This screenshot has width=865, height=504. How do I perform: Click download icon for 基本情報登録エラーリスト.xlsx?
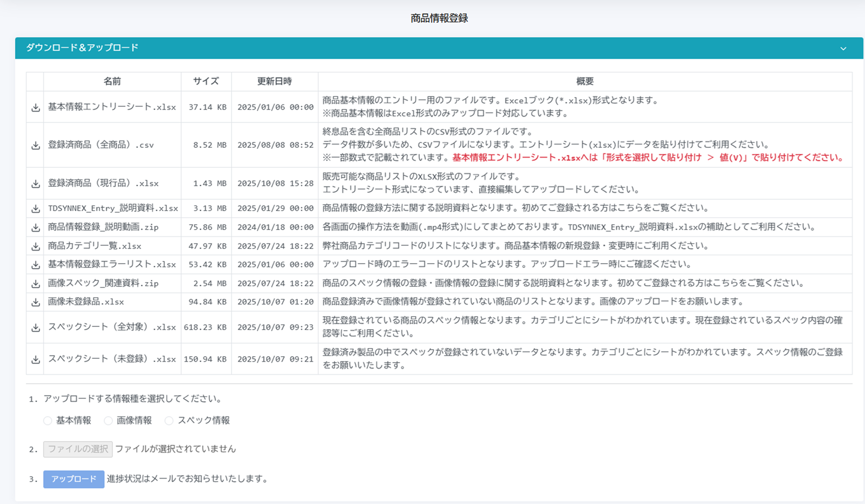[x=36, y=265]
